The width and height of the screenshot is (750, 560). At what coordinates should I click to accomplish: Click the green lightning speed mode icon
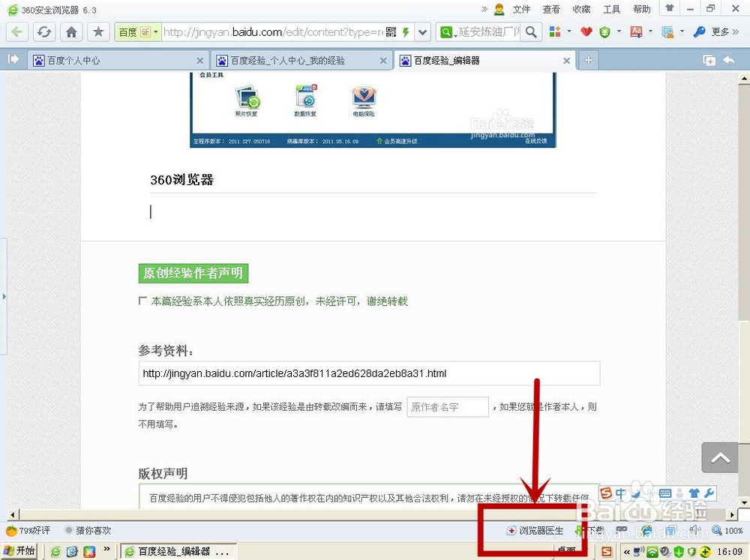406,32
